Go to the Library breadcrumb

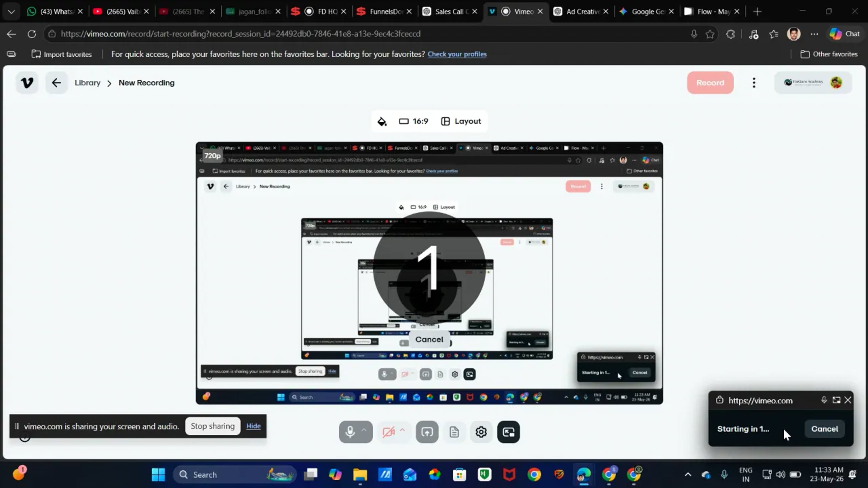click(x=88, y=83)
